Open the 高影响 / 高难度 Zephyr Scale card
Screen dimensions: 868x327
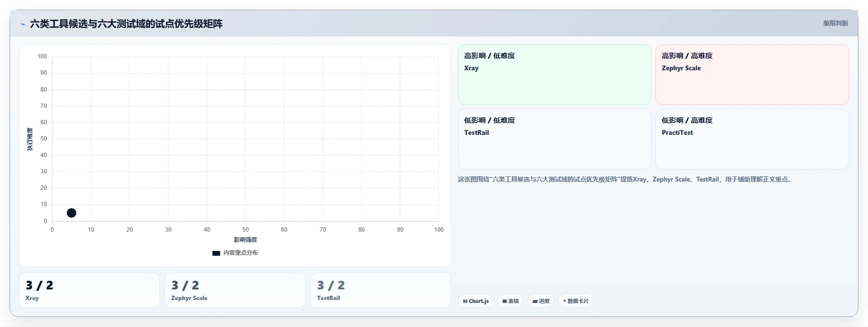(x=752, y=75)
